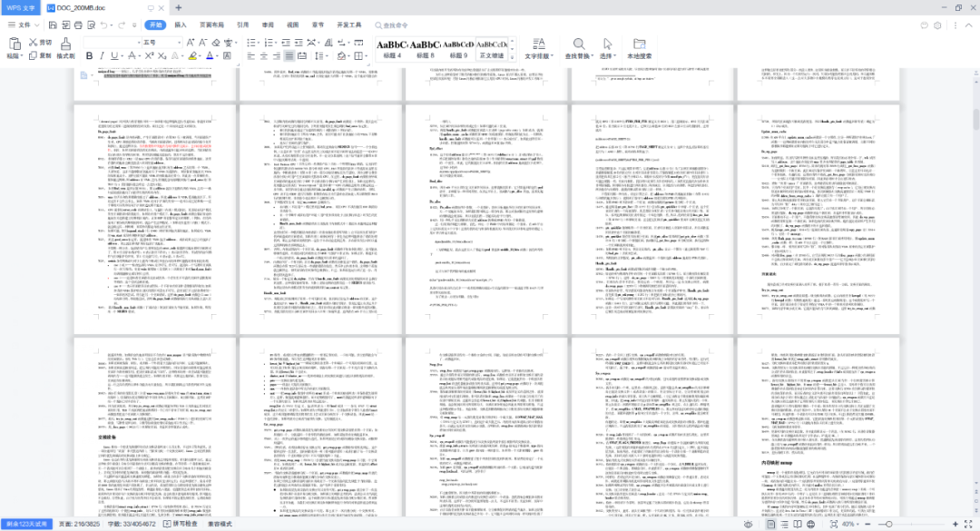
Task: Switch to web layout globe icon in status bar
Action: click(810, 524)
